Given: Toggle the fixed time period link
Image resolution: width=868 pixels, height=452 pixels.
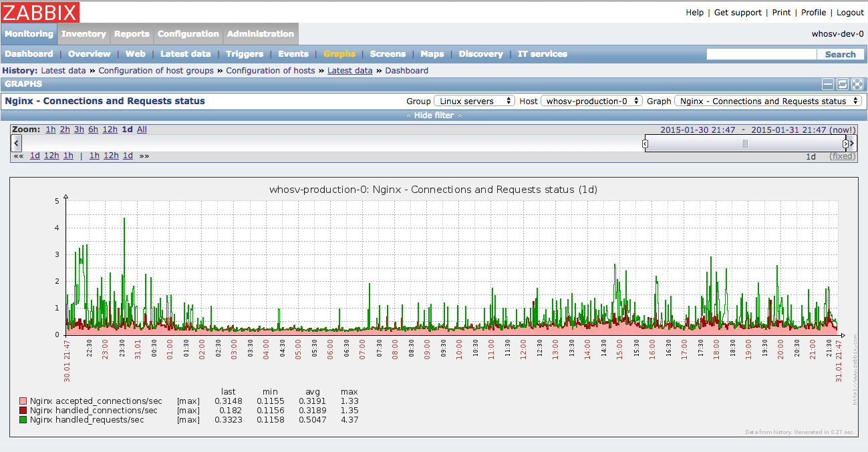Looking at the screenshot, I should coord(842,156).
